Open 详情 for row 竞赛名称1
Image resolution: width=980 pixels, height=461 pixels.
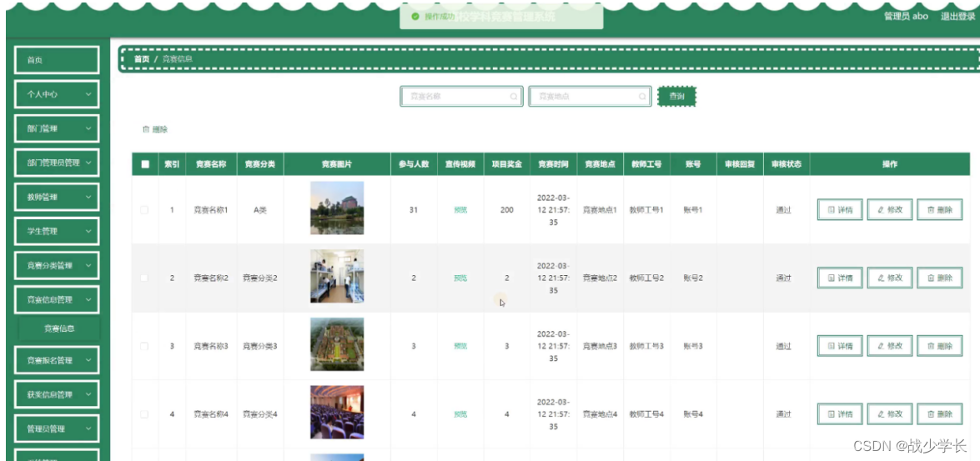tap(840, 210)
